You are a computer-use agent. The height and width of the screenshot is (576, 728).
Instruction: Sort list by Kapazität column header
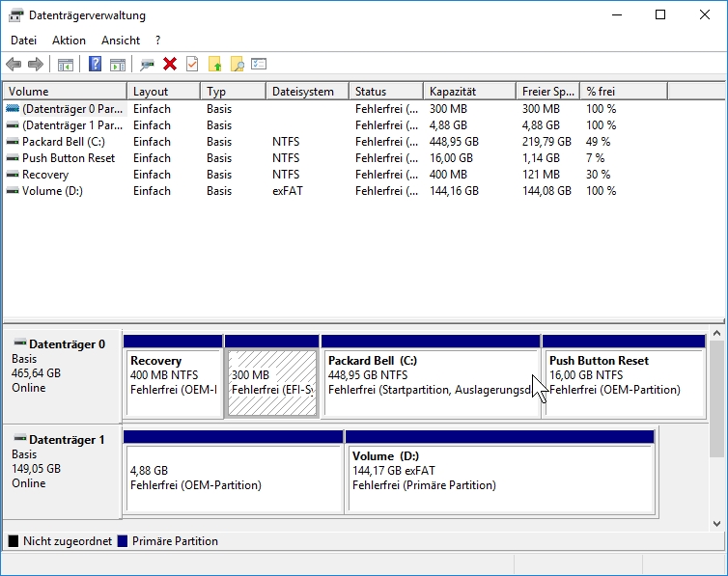pyautogui.click(x=452, y=92)
